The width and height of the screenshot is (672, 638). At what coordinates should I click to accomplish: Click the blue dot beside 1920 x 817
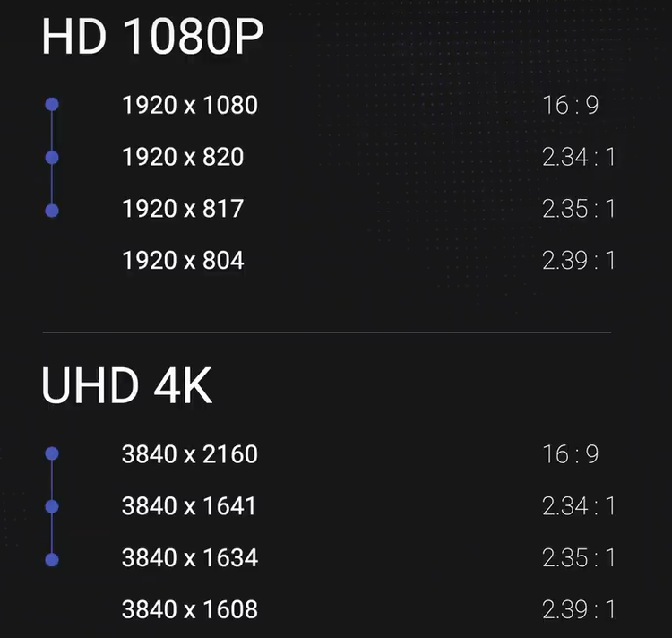[x=52, y=211]
